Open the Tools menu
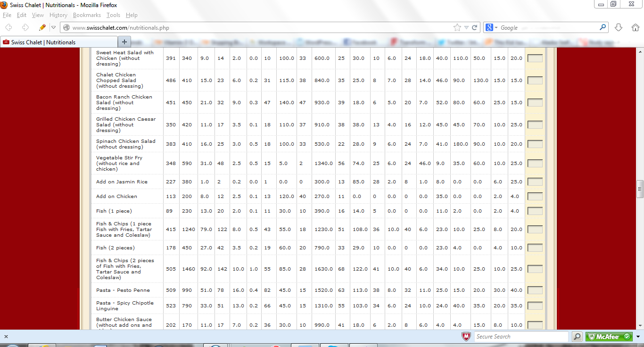This screenshot has width=644, height=347. pyautogui.click(x=113, y=15)
